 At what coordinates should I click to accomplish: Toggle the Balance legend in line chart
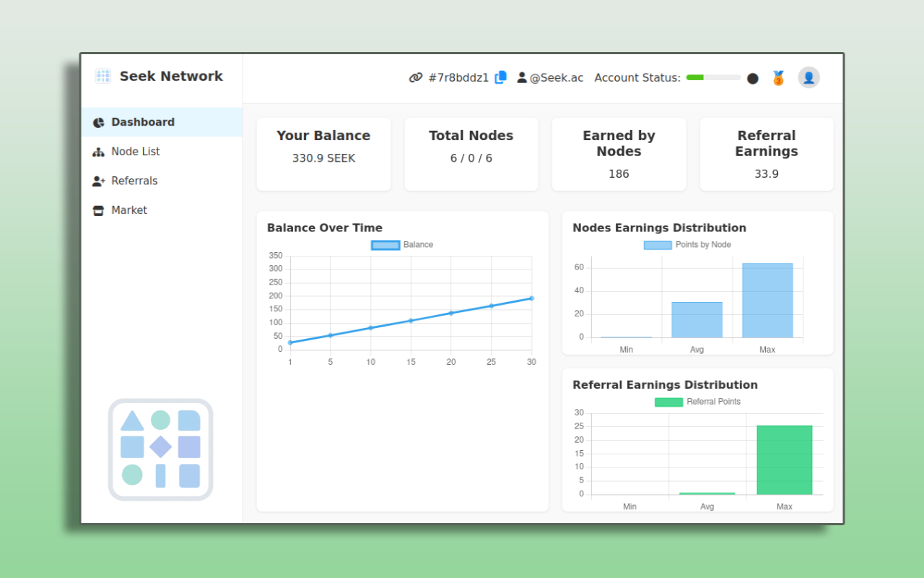[385, 245]
